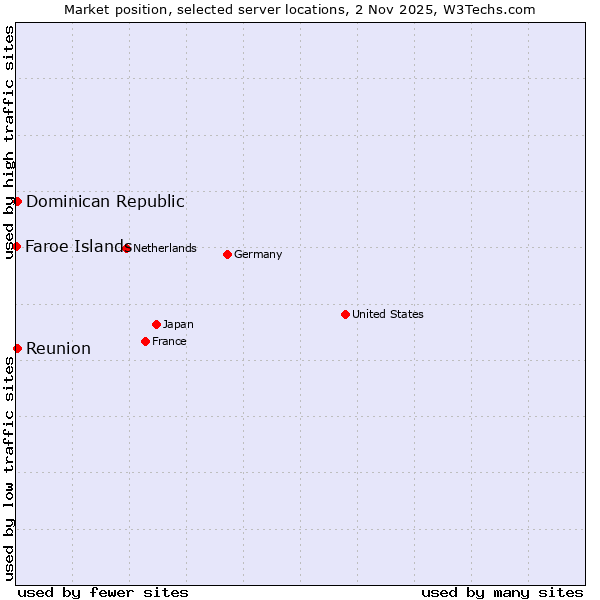Click the 'used by many sites' axis label
This screenshot has width=600, height=600.
click(502, 592)
